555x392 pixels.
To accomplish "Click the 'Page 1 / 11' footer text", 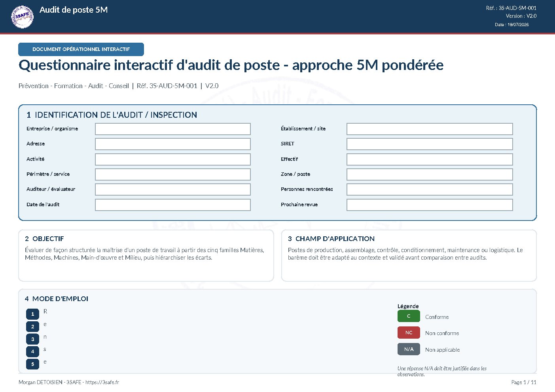I will 524,382.
